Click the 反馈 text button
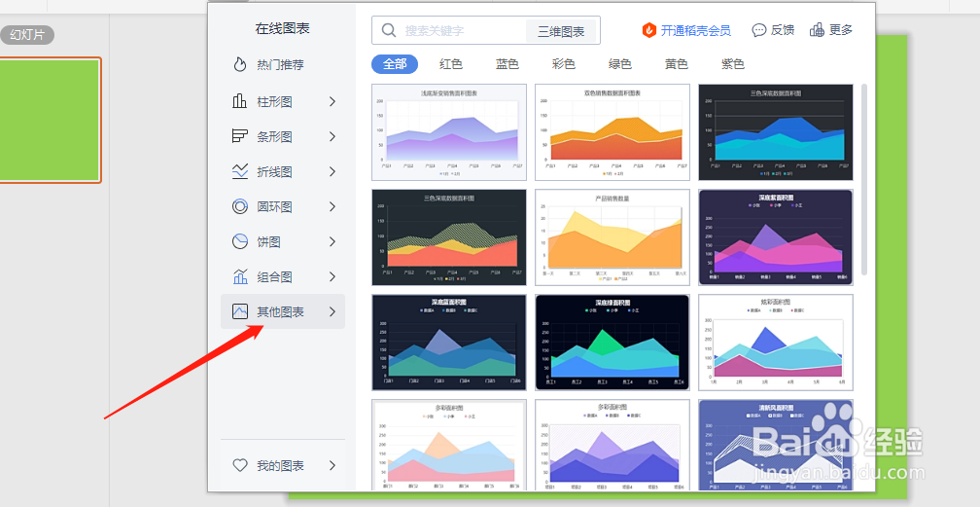 point(782,30)
